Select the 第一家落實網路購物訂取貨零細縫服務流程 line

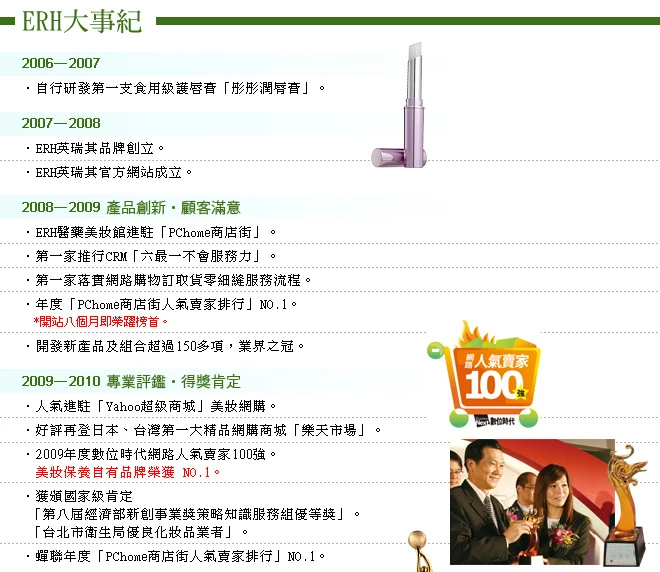168,280
